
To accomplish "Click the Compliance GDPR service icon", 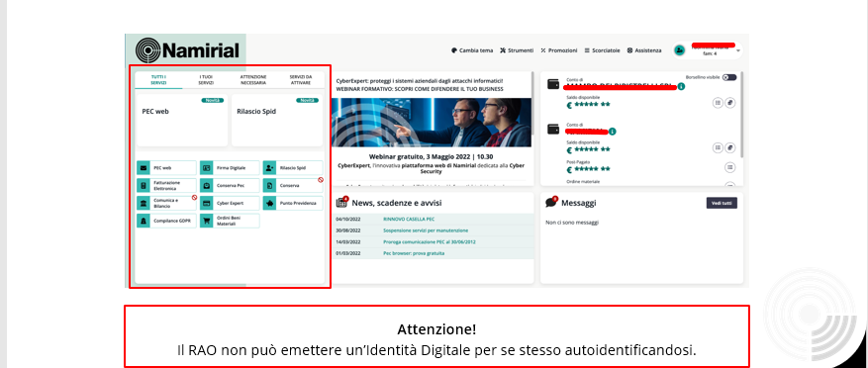I will tap(144, 221).
